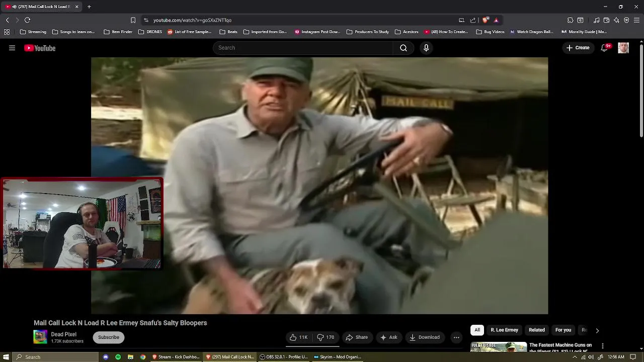This screenshot has height=362, width=644.
Task: Switch to Skyrim Mod Organizer in the taskbar
Action: pyautogui.click(x=337, y=357)
